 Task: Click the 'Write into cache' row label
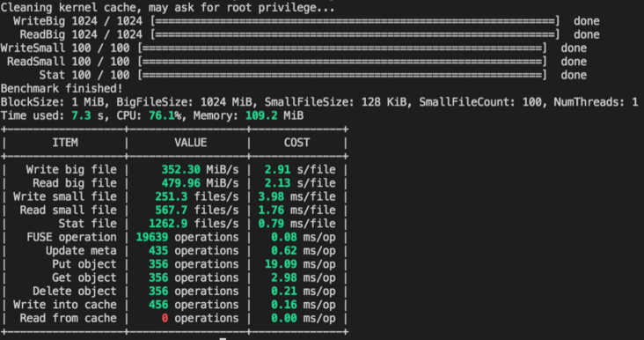click(x=65, y=305)
